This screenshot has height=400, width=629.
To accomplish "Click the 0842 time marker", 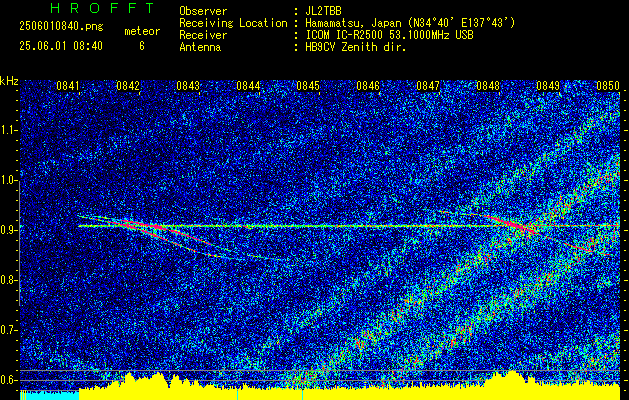I will pyautogui.click(x=128, y=86).
